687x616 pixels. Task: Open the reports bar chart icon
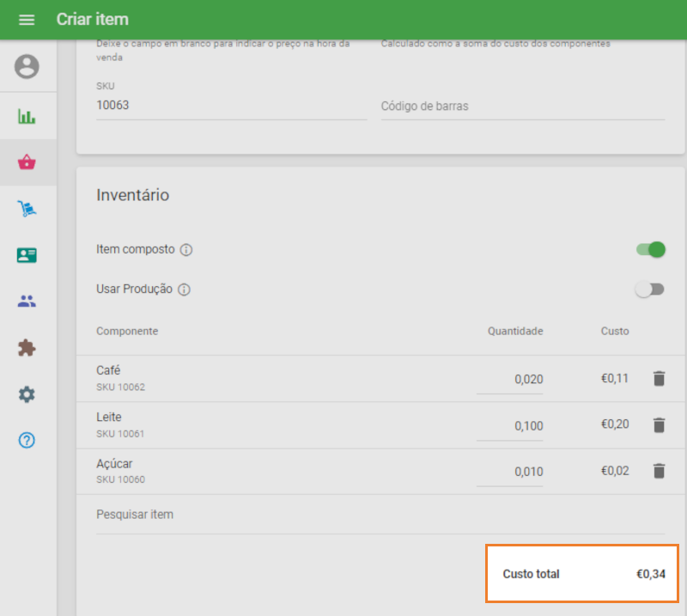[x=27, y=116]
